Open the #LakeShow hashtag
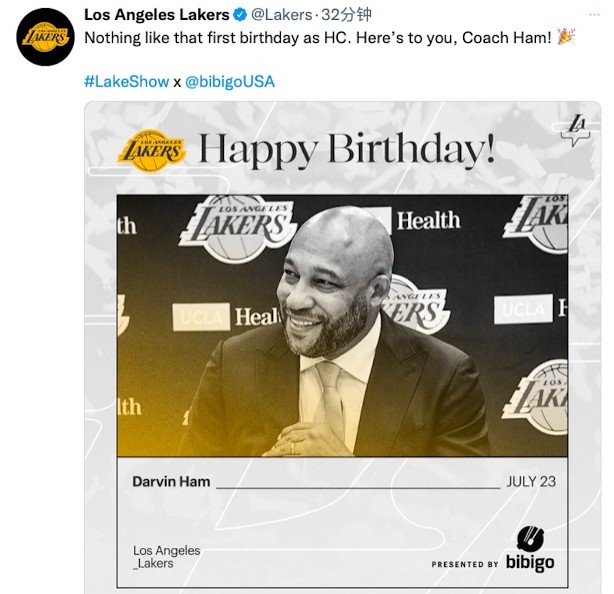 point(126,82)
